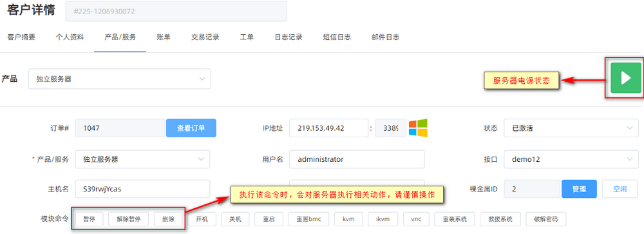Run the 暂停 module command
644x234 pixels.
[89, 219]
